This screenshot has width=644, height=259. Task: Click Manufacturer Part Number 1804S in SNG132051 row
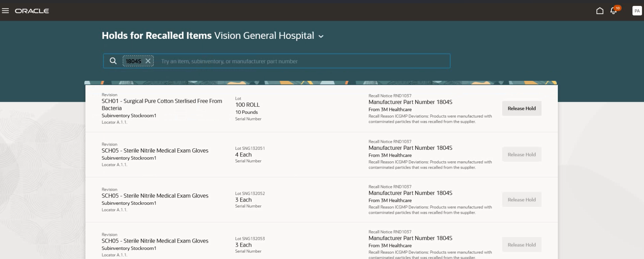[x=410, y=148]
